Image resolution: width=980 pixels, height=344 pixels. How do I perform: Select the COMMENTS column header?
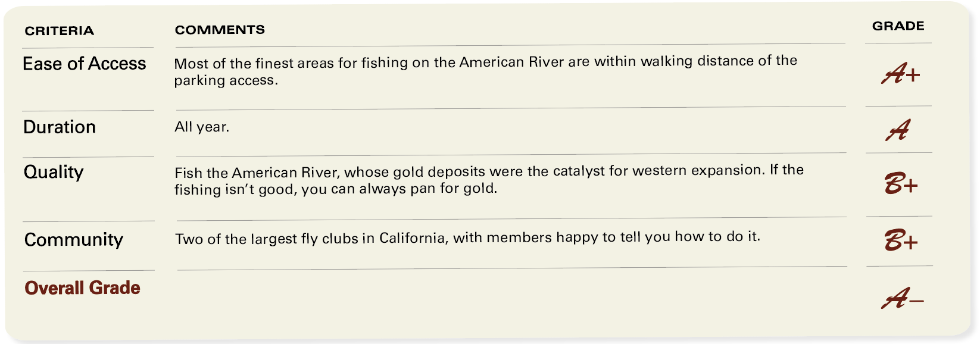click(x=220, y=30)
